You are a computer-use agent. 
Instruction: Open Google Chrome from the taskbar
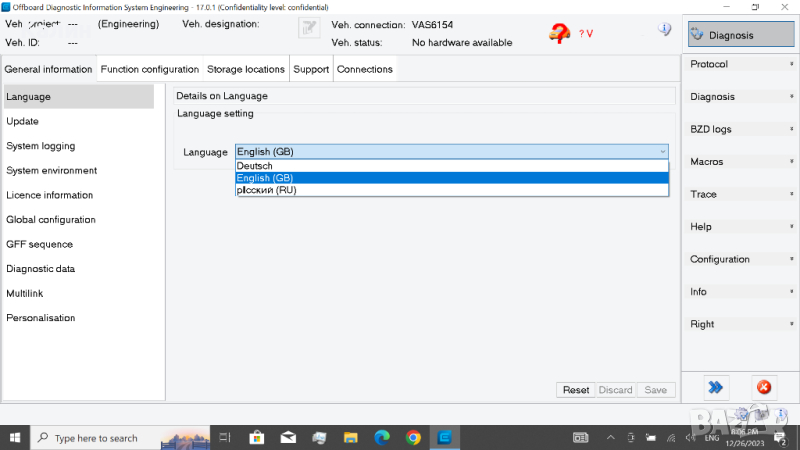pyautogui.click(x=413, y=437)
